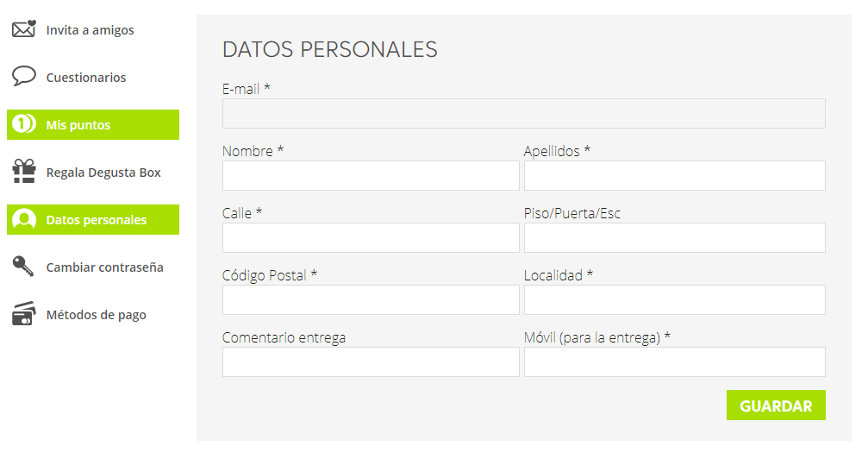Focus the Piso/Puerta/Esc field
This screenshot has width=868, height=459.
point(674,237)
